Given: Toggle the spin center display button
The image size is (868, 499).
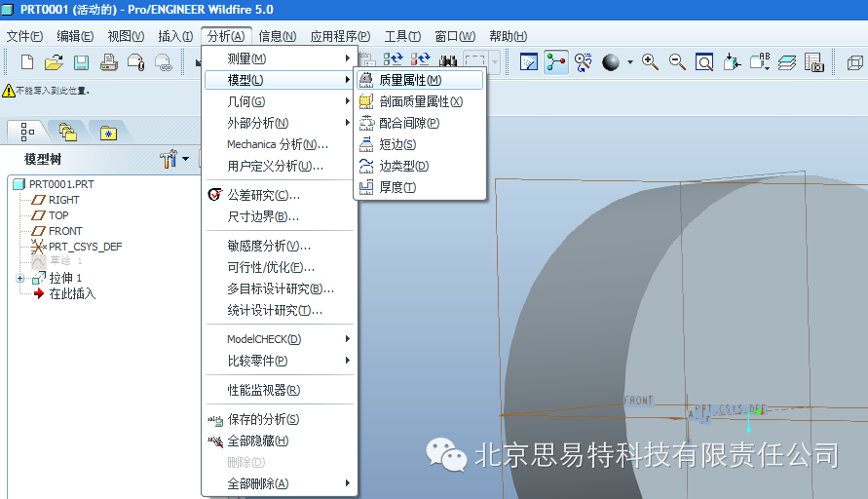Looking at the screenshot, I should pyautogui.click(x=584, y=62).
